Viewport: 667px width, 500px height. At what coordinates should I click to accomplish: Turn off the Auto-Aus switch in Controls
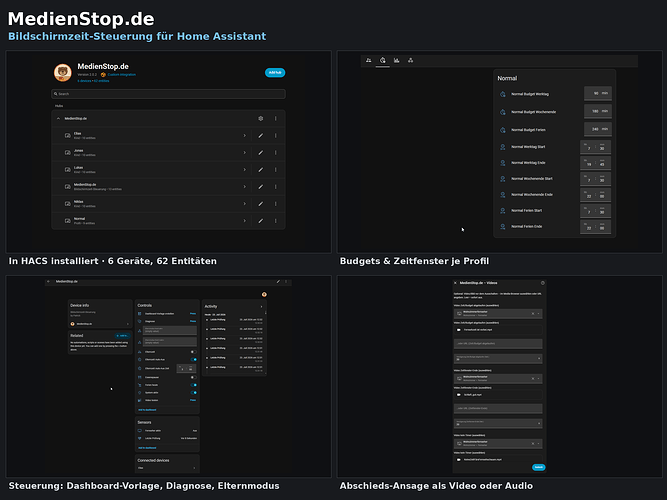click(193, 360)
